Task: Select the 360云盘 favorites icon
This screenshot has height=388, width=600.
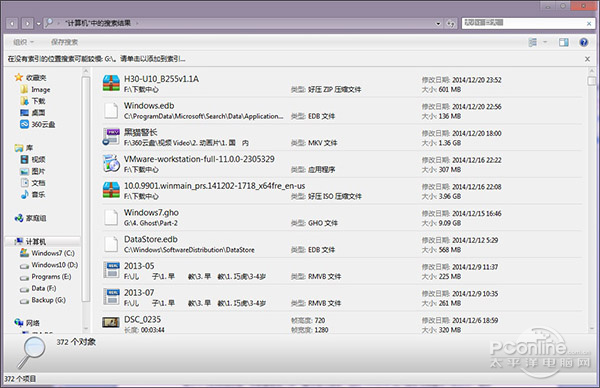Action: click(24, 124)
